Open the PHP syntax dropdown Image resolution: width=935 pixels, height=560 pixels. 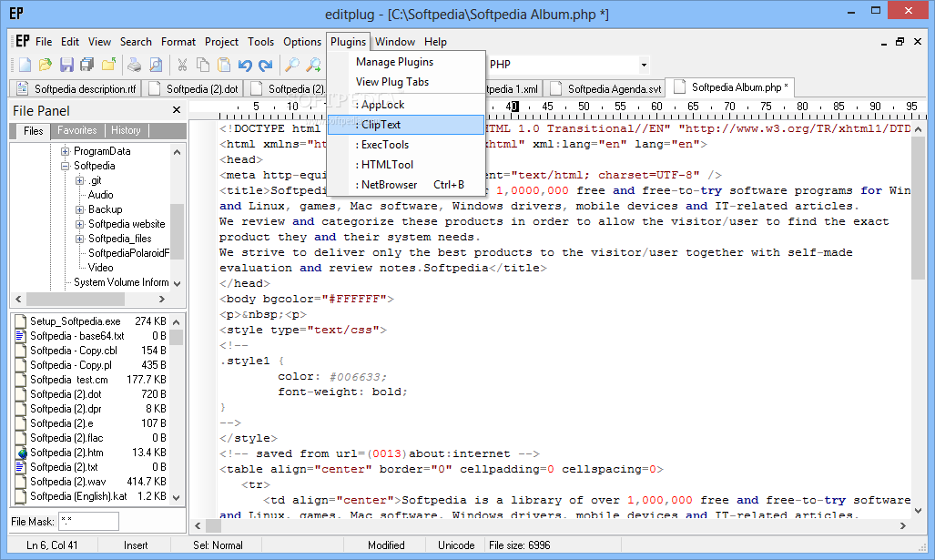644,65
